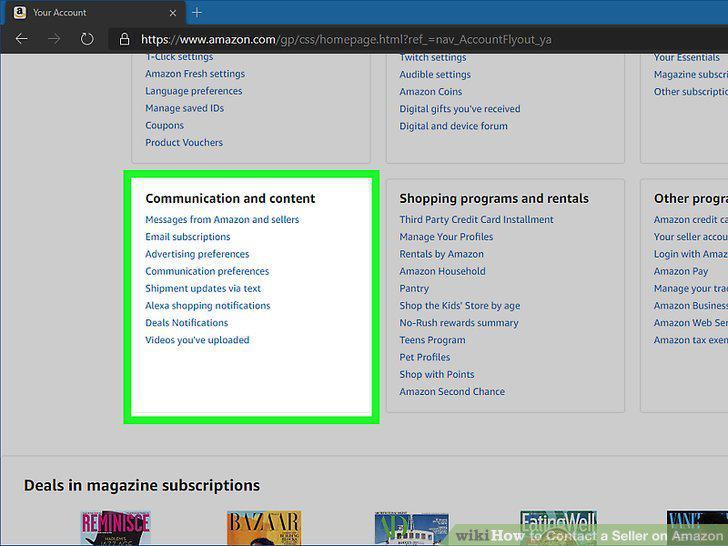Open Alexa shopping notifications link
The height and width of the screenshot is (546, 728).
[x=208, y=306]
